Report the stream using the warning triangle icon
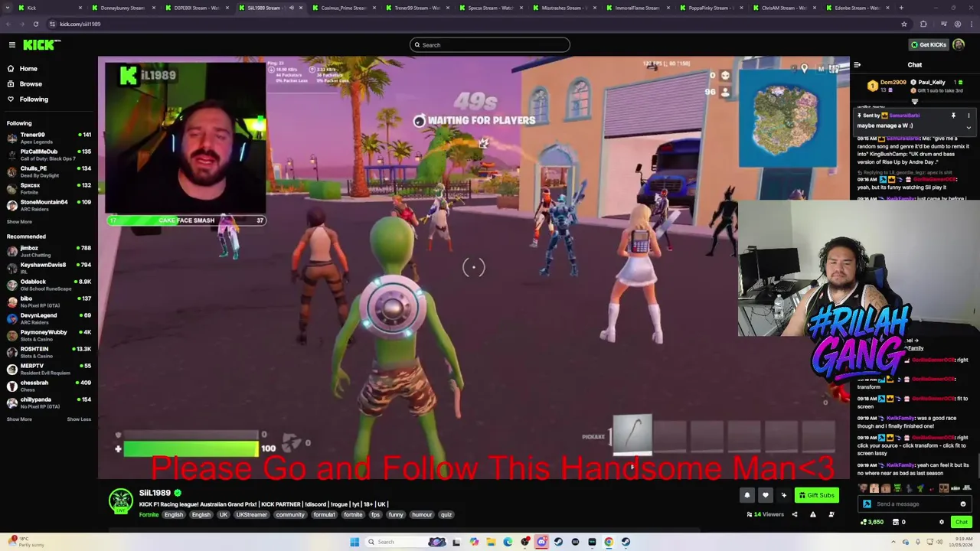This screenshot has width=980, height=551. click(x=812, y=514)
